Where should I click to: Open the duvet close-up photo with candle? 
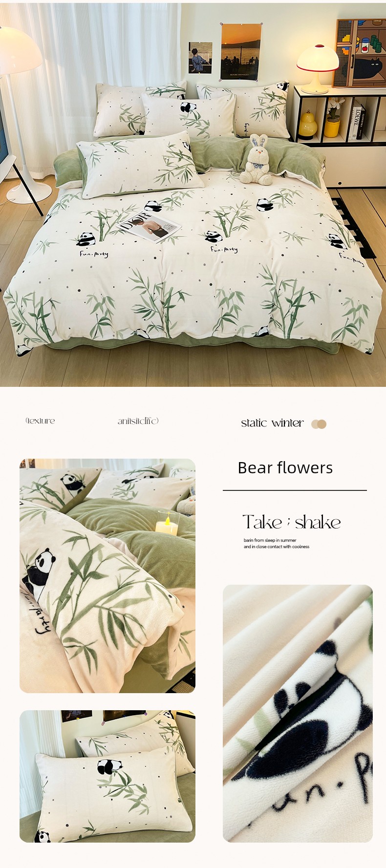pos(107,575)
